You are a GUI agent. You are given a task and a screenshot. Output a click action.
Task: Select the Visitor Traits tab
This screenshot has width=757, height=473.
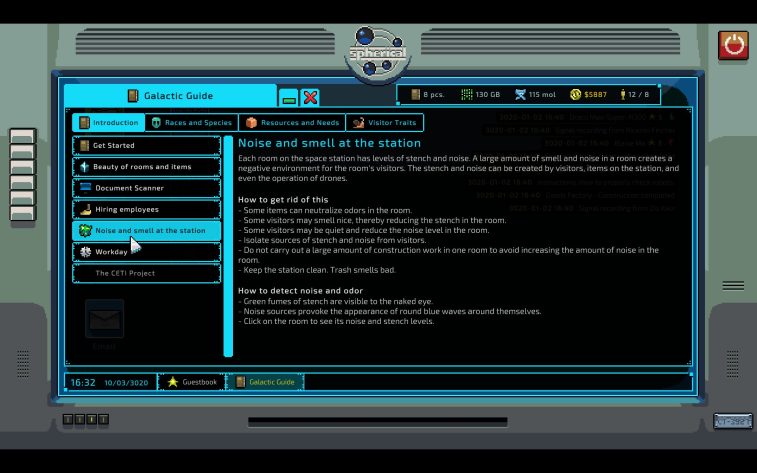(x=385, y=123)
